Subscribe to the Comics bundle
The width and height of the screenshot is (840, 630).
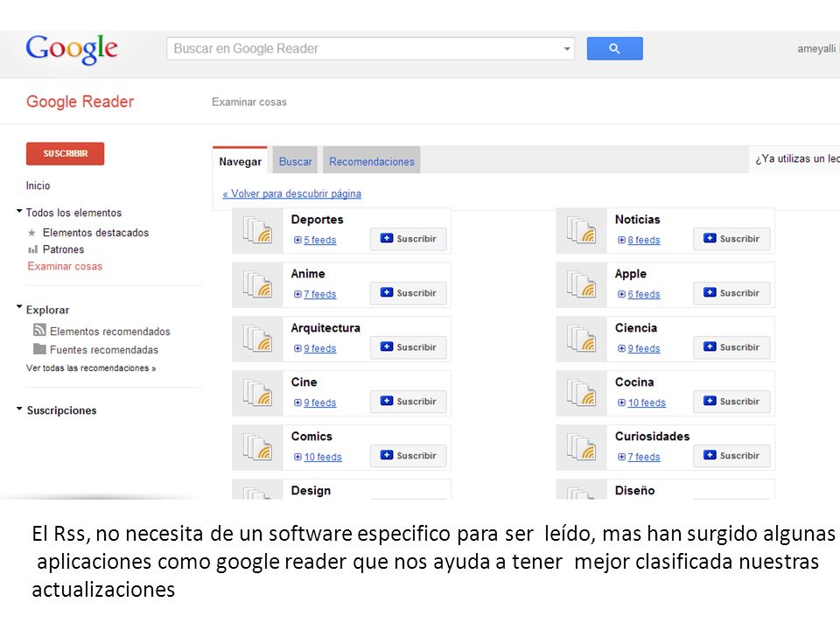409,455
